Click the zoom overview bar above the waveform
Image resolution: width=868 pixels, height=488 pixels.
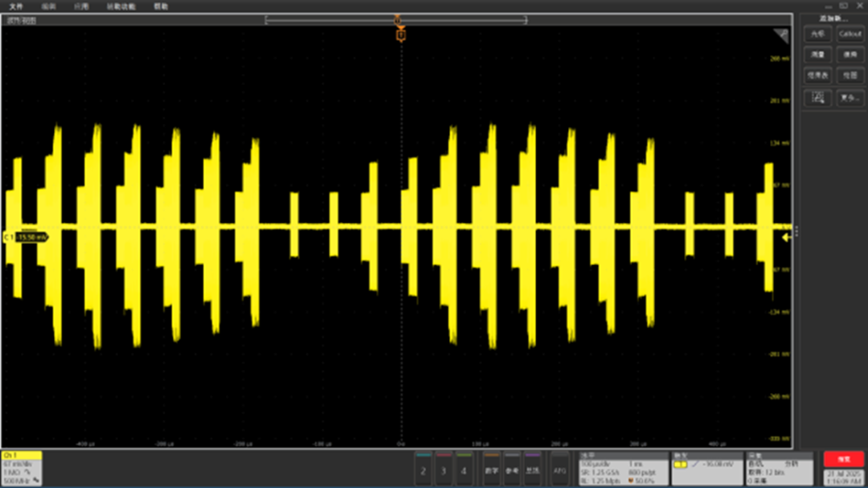tap(395, 20)
